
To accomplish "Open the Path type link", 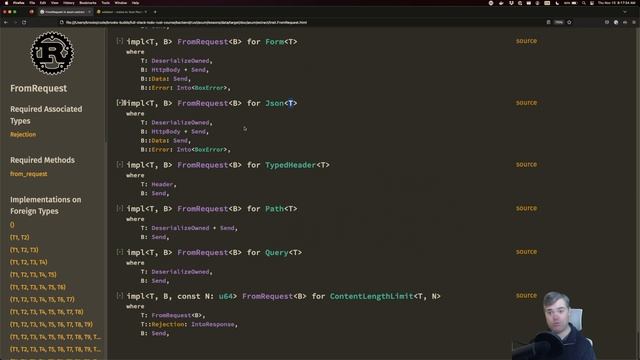I will point(274,209).
